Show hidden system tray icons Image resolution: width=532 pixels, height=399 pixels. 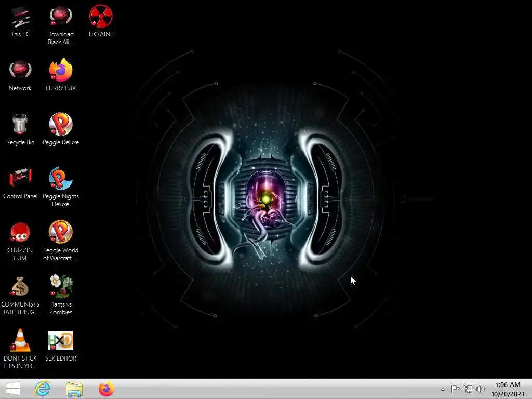[x=443, y=389]
